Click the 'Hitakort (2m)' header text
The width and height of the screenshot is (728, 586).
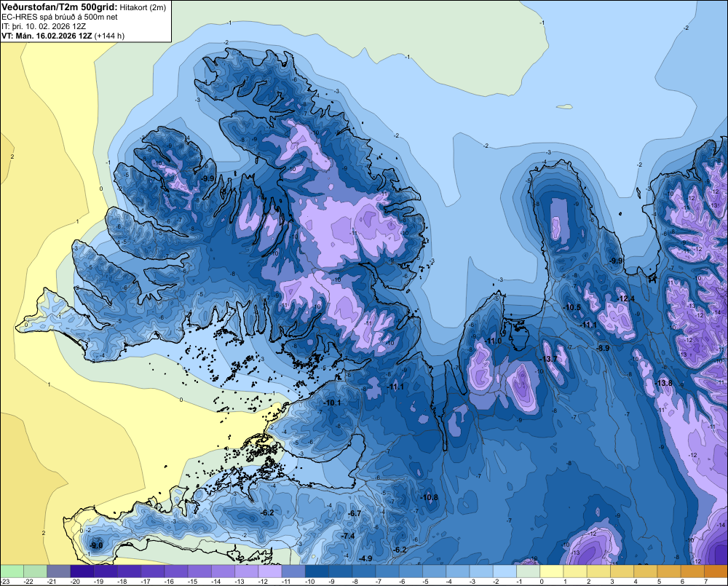tap(143, 7)
